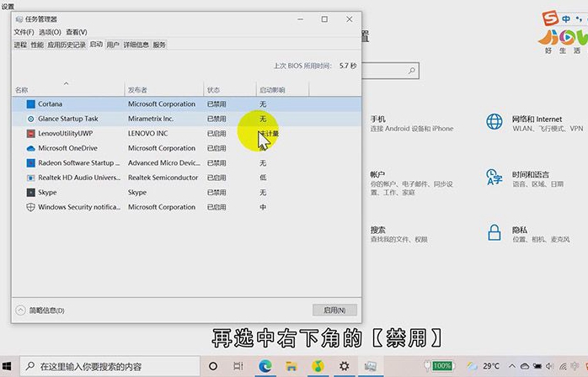Click the Cortana circle on taskbar
588x377 pixels.
[213, 366]
